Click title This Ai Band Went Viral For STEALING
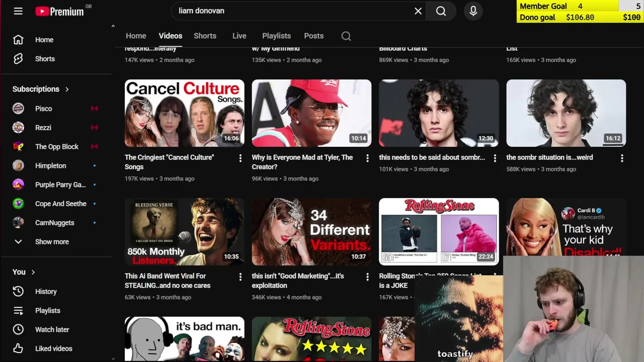 [168, 281]
